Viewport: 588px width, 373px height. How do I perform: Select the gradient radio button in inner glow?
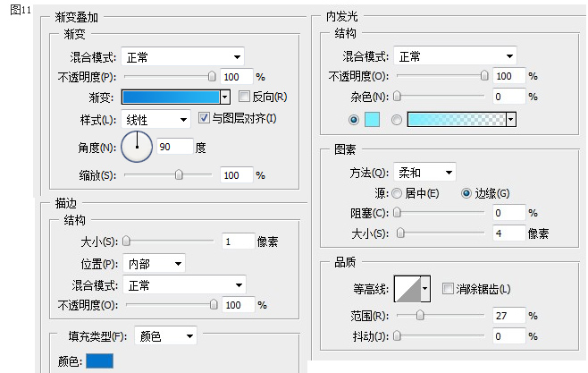tap(396, 119)
